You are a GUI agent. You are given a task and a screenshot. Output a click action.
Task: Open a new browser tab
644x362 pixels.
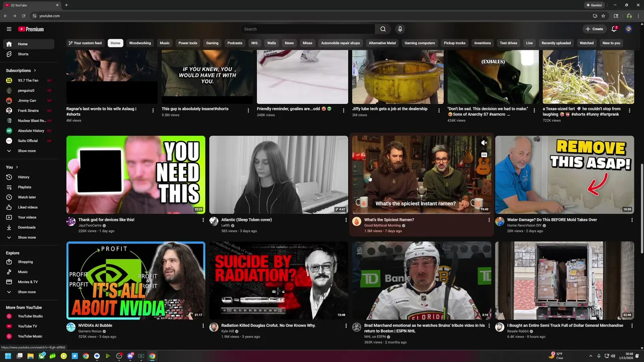(x=66, y=5)
